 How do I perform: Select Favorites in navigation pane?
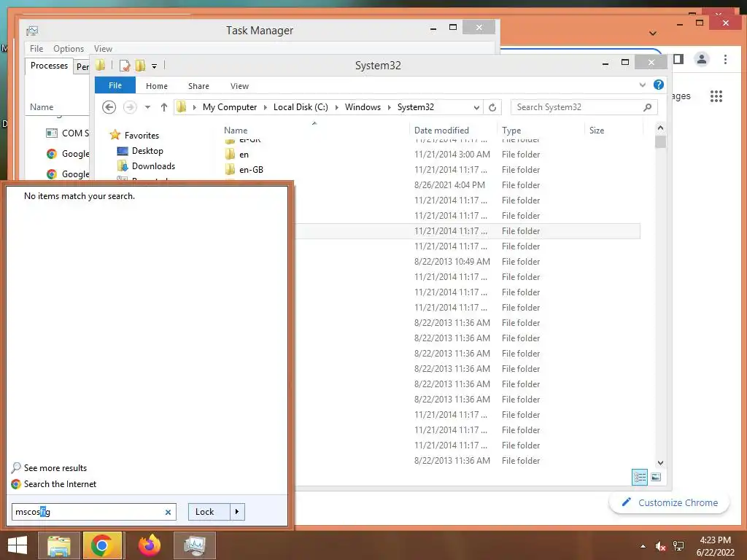point(142,135)
